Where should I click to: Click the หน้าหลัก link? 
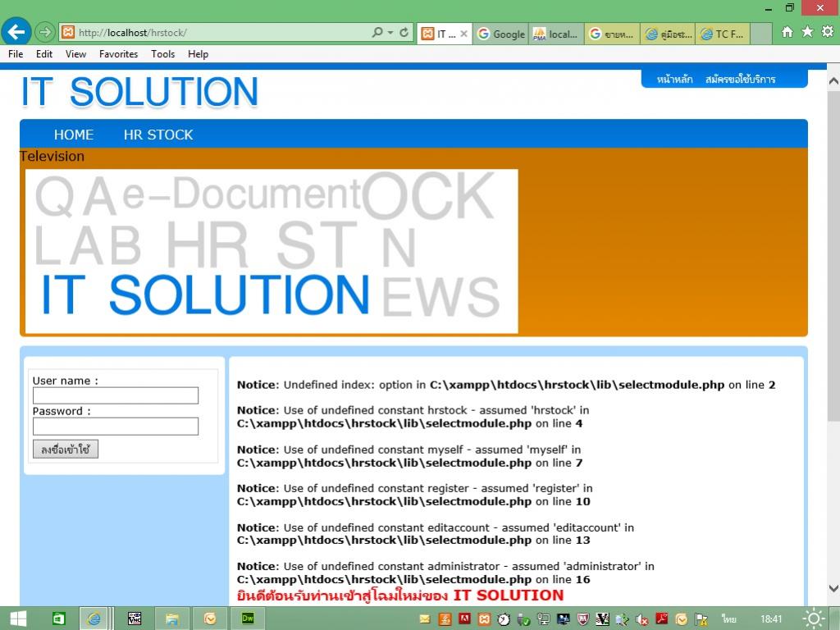[x=674, y=80]
